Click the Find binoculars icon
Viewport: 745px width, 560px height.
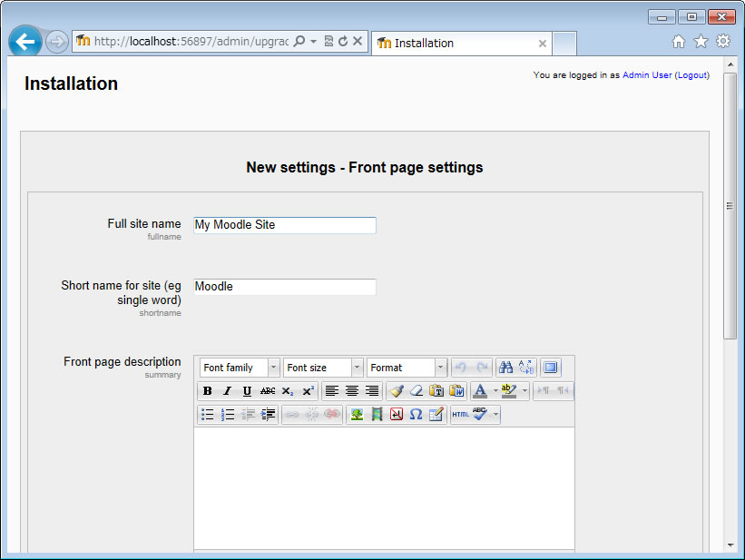506,368
